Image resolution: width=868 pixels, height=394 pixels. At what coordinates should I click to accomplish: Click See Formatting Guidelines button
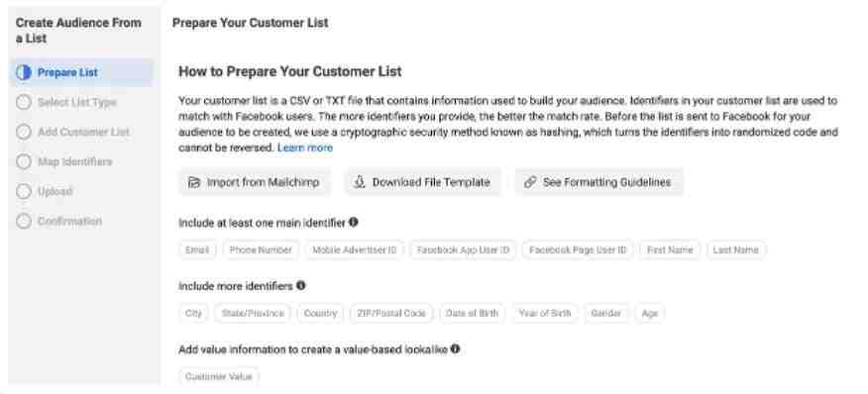598,182
